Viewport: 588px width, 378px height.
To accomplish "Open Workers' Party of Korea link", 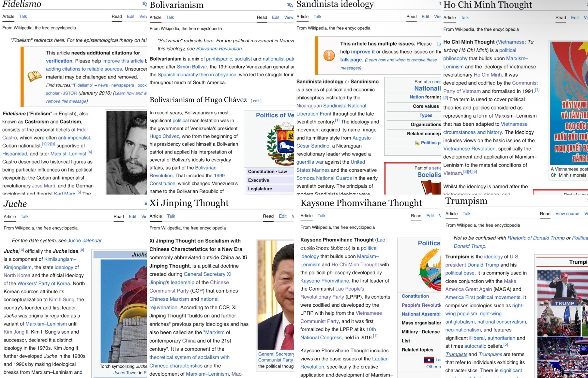I will [44, 283].
